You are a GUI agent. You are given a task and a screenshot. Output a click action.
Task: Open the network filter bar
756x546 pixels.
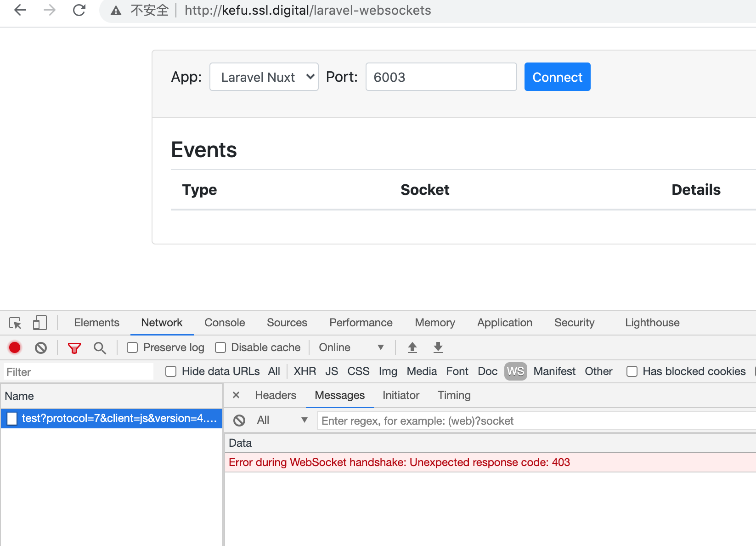pos(74,347)
